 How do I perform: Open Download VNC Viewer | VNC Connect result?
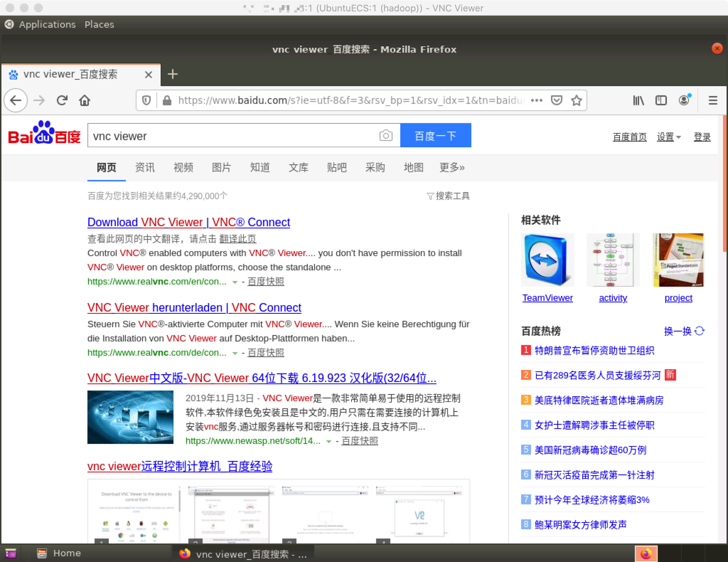(189, 222)
